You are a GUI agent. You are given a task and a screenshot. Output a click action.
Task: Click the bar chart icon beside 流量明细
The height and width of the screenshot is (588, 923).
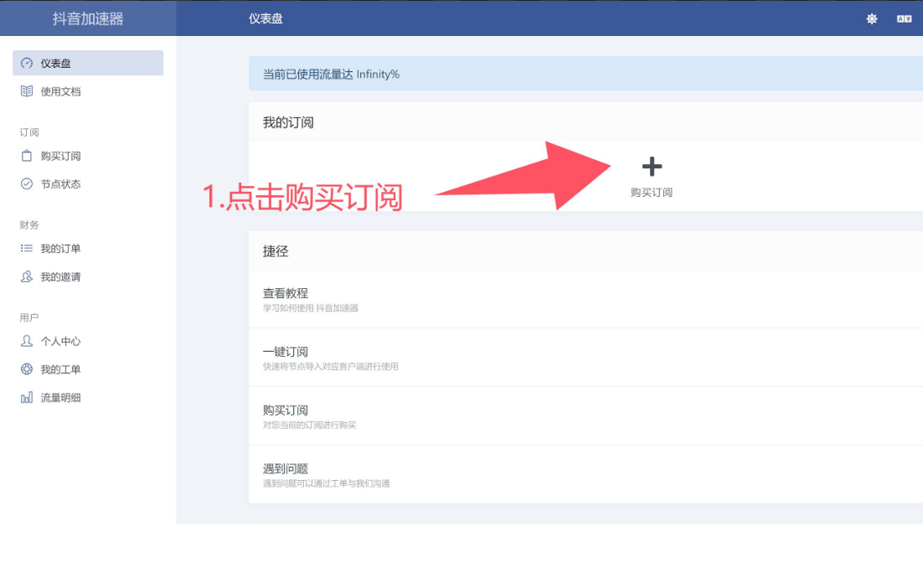(27, 397)
